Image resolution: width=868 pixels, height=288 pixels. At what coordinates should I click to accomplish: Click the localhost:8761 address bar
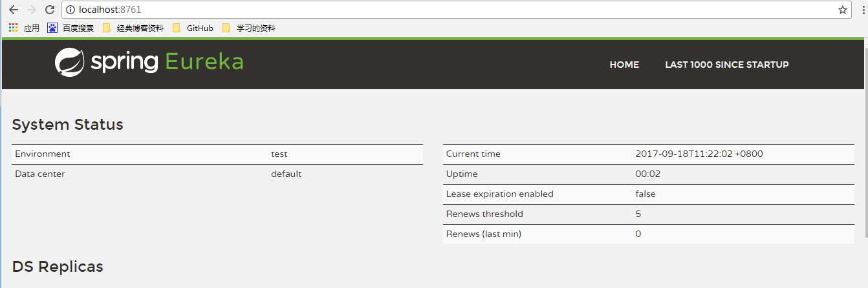453,10
